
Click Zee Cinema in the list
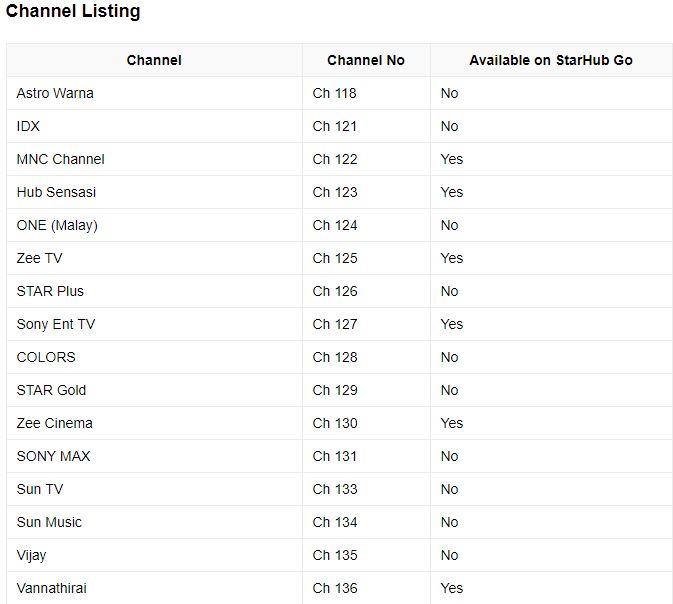pos(55,423)
